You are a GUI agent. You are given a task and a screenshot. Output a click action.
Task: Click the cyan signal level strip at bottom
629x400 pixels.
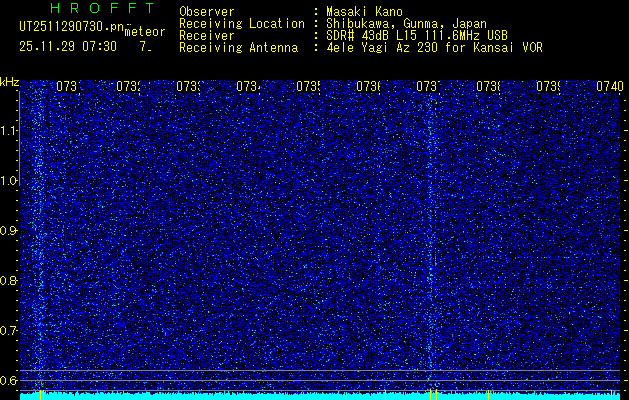click(x=321, y=396)
